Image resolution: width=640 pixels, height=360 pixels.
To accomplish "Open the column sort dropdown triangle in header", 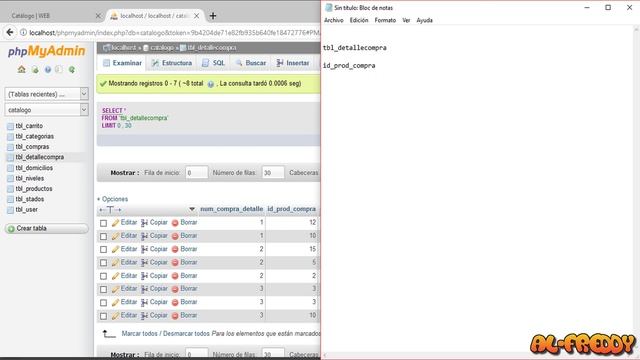I will tap(192, 209).
